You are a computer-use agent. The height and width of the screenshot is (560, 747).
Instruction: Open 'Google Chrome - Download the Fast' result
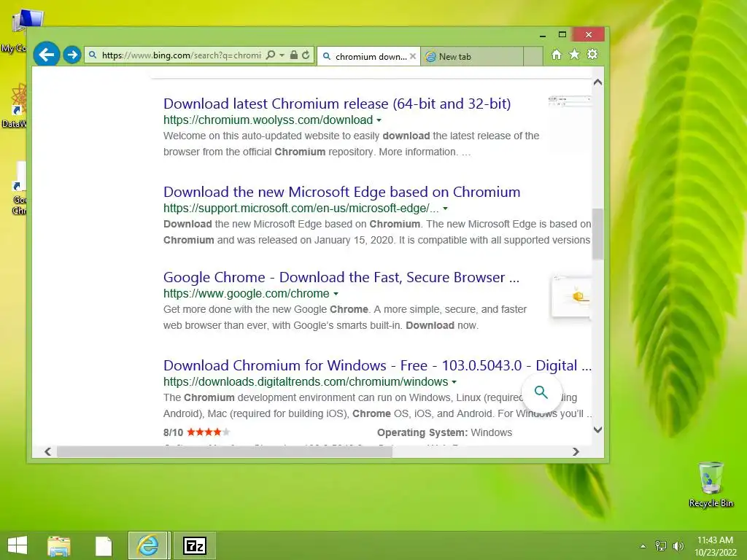click(341, 277)
